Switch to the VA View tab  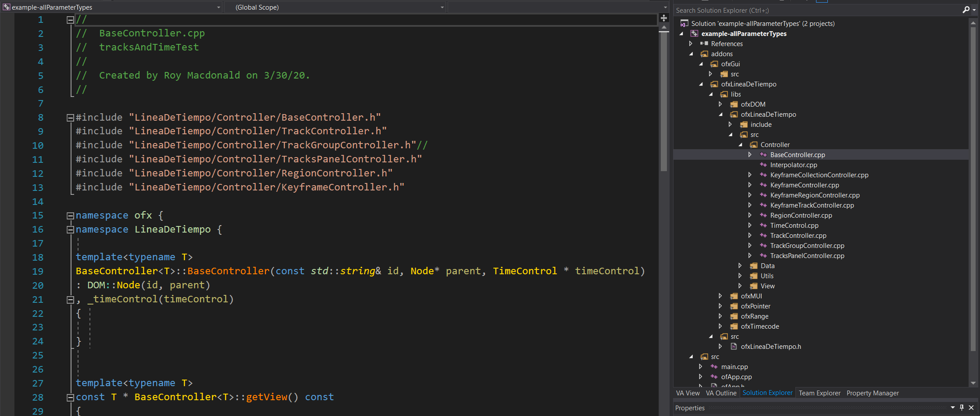[688, 393]
